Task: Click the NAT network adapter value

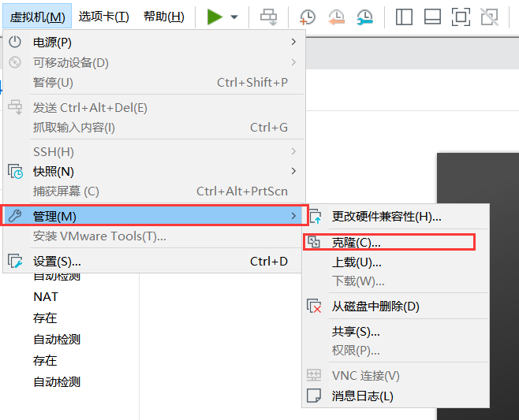Action: pos(46,297)
